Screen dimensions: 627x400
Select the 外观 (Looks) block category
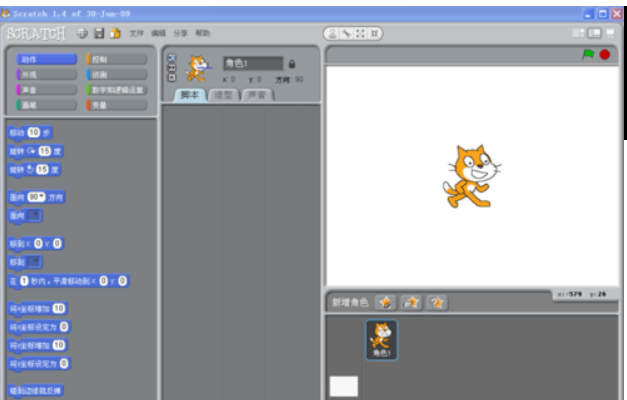[46, 75]
